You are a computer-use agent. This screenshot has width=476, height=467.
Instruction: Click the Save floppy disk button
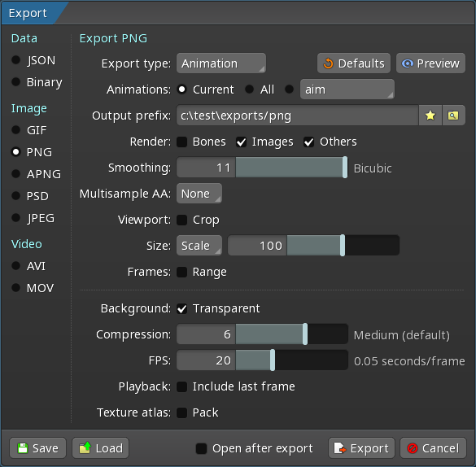pos(38,448)
